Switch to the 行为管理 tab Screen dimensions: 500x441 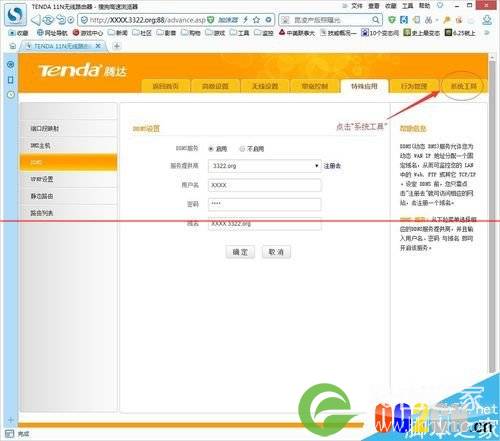(x=414, y=86)
